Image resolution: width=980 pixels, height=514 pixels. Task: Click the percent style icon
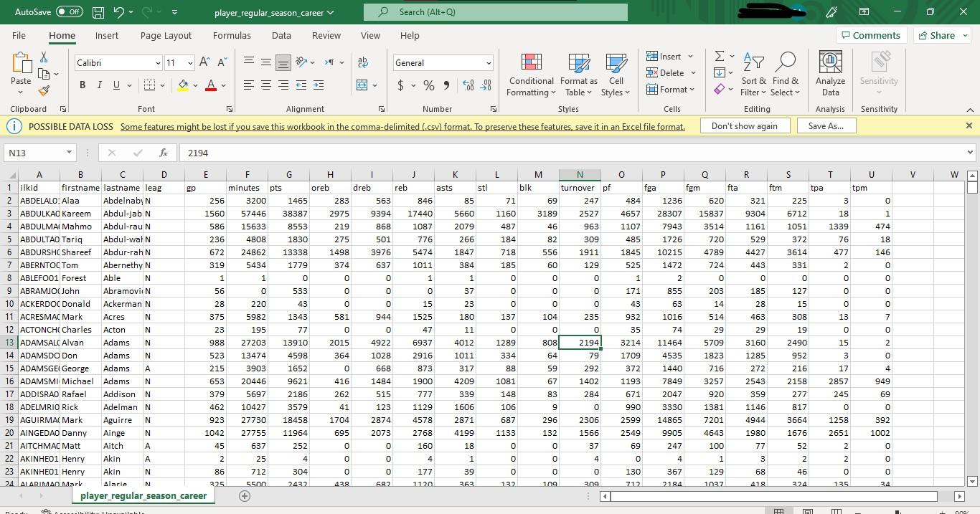[429, 85]
